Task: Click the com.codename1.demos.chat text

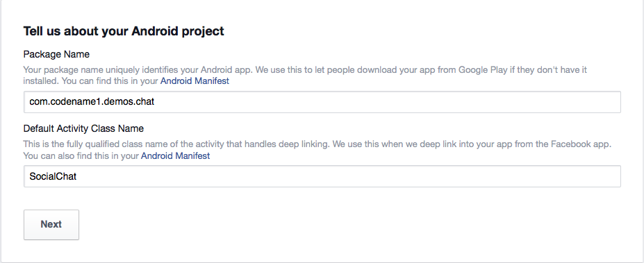Action: pos(92,102)
